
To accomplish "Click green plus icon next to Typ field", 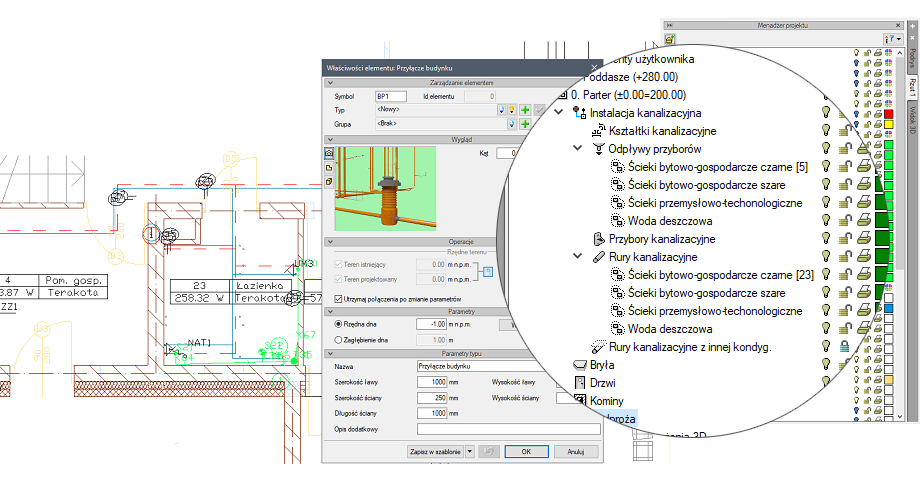I will coord(525,110).
